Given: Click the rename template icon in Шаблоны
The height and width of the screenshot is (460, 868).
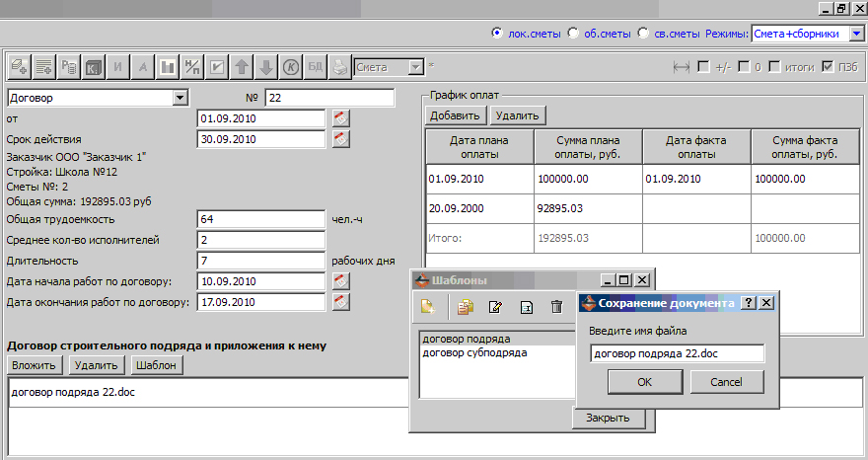Looking at the screenshot, I should click(x=527, y=307).
